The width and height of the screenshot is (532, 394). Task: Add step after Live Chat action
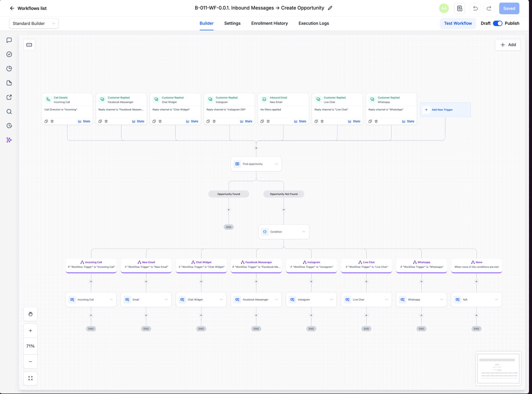point(366,315)
